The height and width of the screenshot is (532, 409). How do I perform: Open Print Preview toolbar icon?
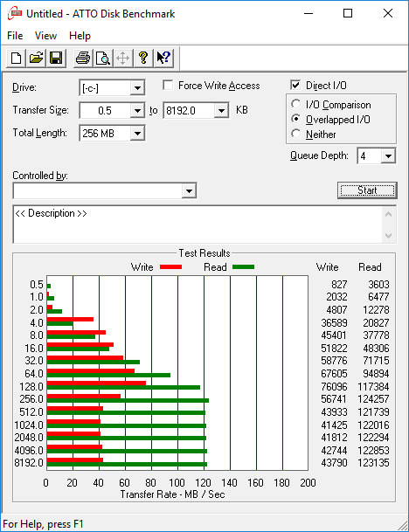pos(103,58)
